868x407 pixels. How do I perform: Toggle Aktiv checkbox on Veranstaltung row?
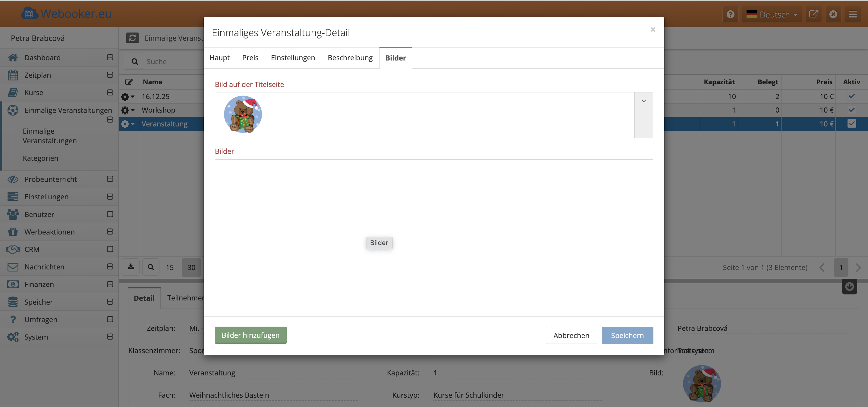pyautogui.click(x=851, y=123)
